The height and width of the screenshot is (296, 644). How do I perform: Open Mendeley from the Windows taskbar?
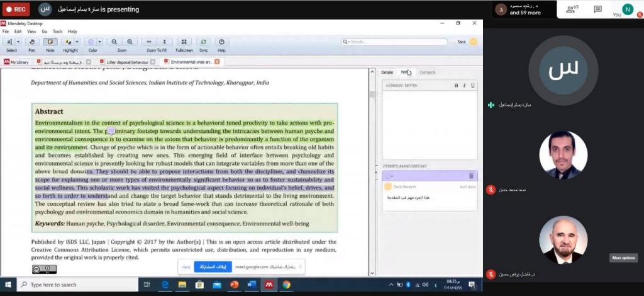269,285
